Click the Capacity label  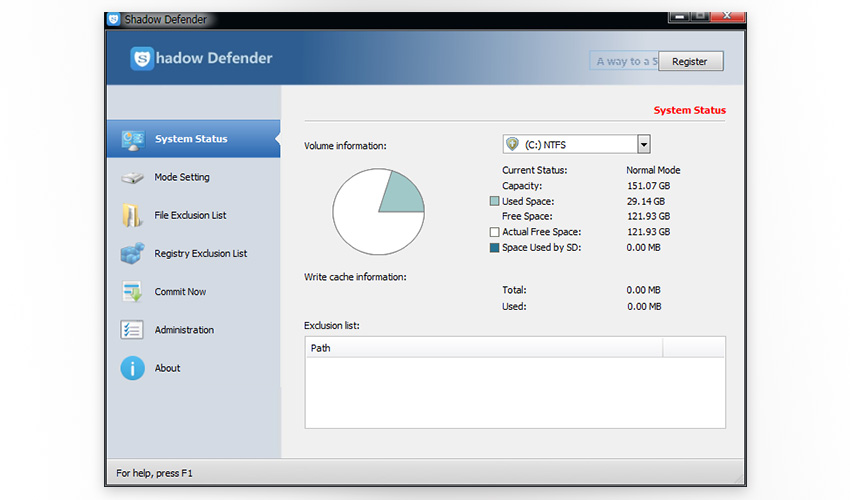coord(522,186)
